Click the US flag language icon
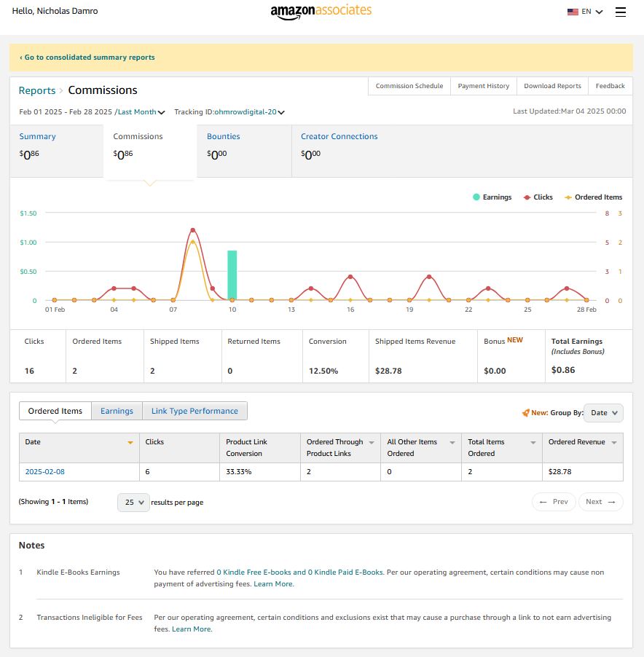This screenshot has width=644, height=657. pos(573,12)
